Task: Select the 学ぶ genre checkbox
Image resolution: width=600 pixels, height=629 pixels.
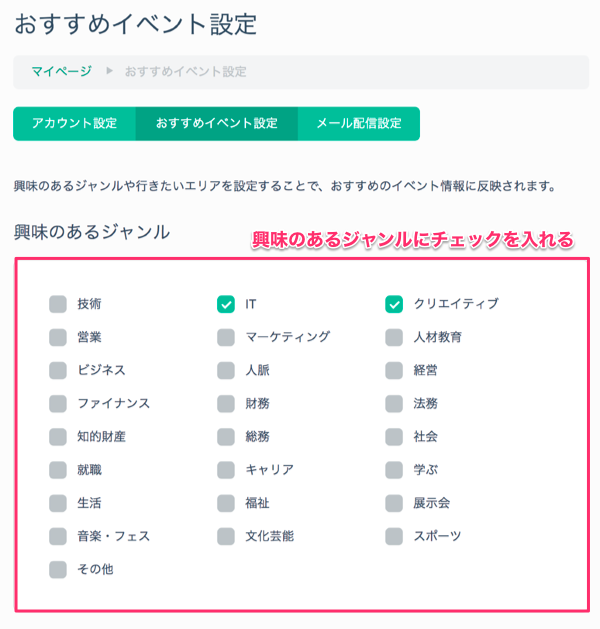Action: coord(394,469)
